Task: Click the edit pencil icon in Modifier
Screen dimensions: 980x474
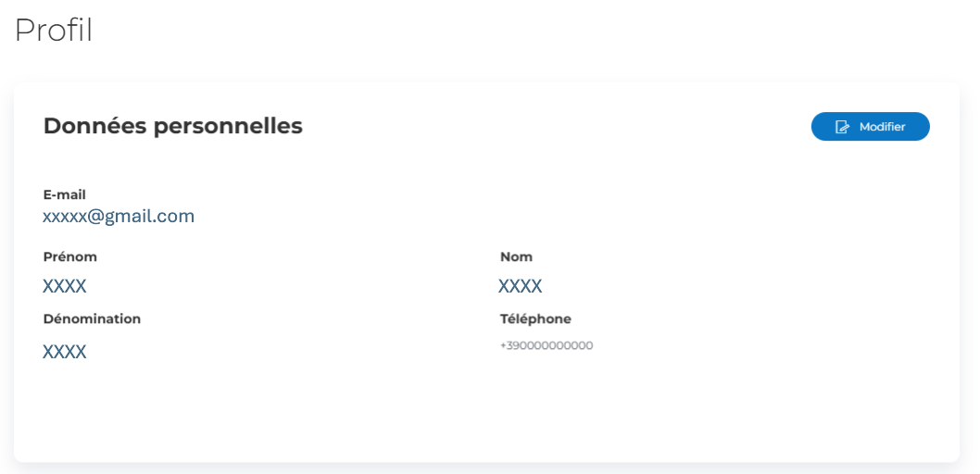Action: point(843,127)
